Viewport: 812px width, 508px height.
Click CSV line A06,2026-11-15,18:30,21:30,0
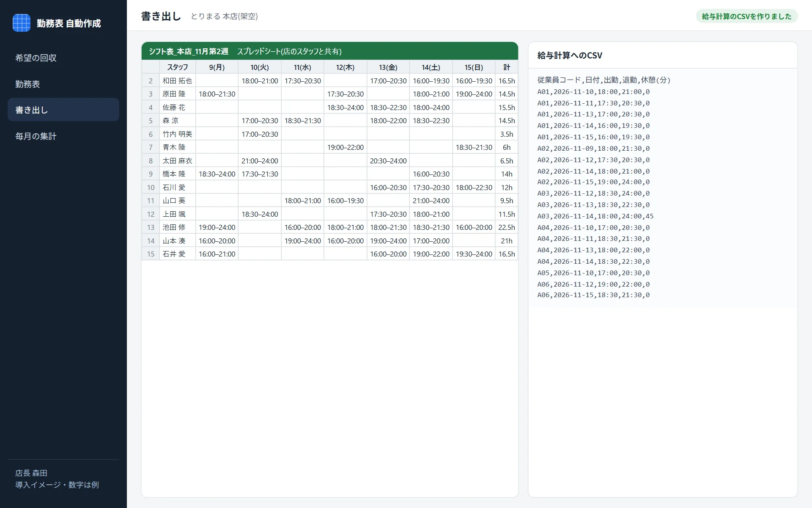593,295
